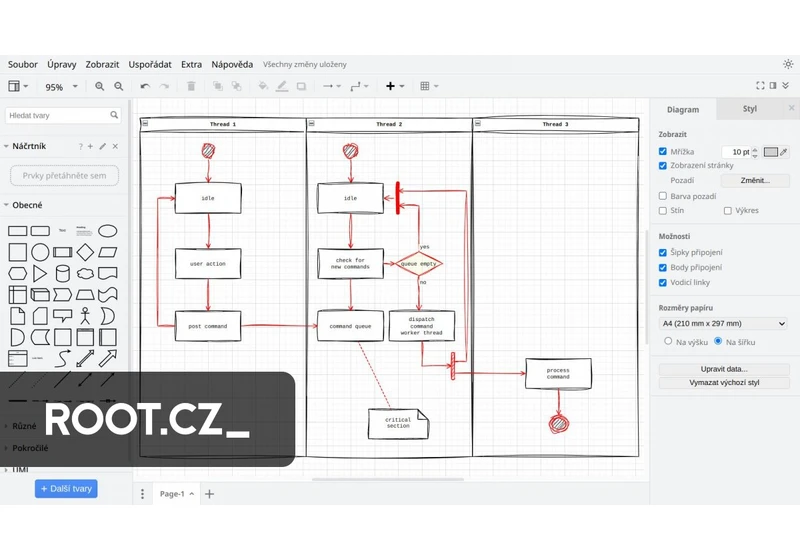
Task: Toggle the Mřížka checkbox
Action: tap(663, 151)
